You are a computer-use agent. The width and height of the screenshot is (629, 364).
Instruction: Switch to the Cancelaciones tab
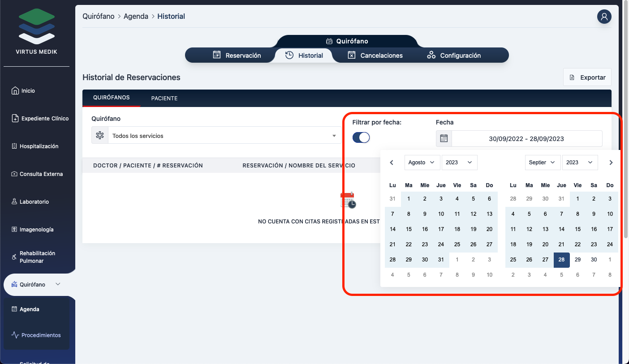pyautogui.click(x=375, y=56)
